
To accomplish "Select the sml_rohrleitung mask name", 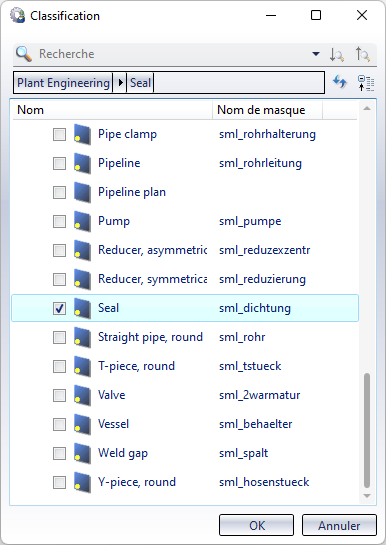I will (260, 163).
